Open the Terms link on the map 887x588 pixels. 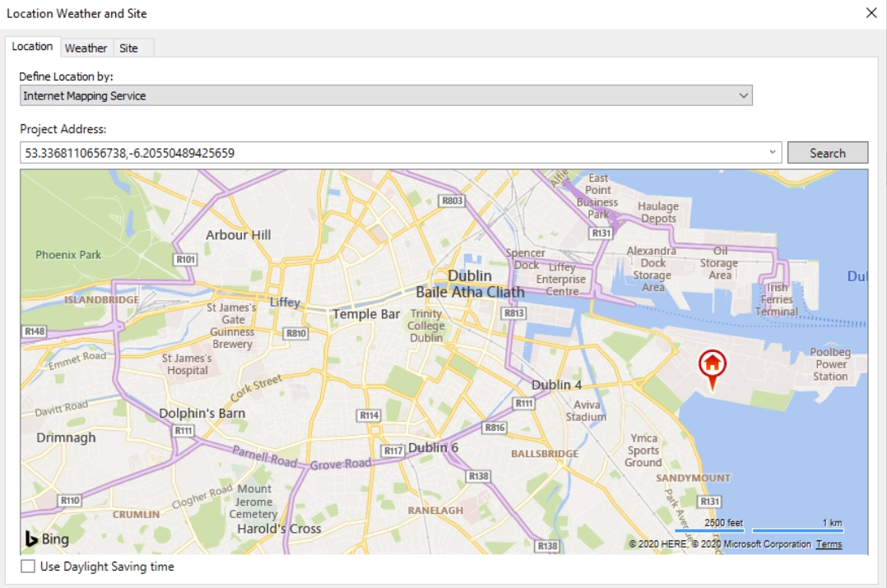tap(829, 544)
